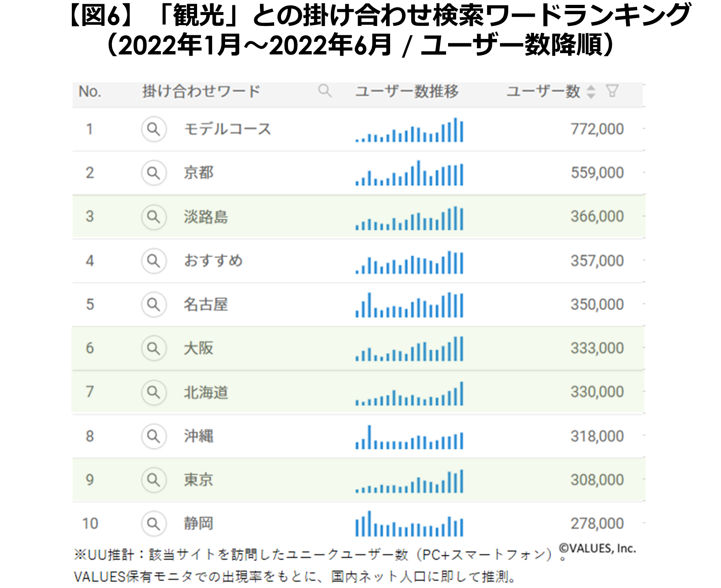Click the trend bar chart for 淡路島
This screenshot has width=721, height=588.
pyautogui.click(x=409, y=218)
